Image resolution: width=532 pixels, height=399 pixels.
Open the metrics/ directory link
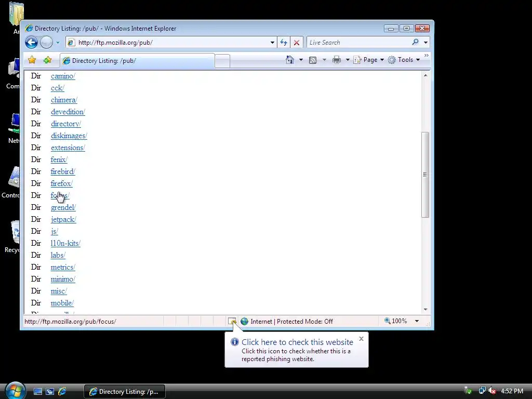tap(63, 268)
